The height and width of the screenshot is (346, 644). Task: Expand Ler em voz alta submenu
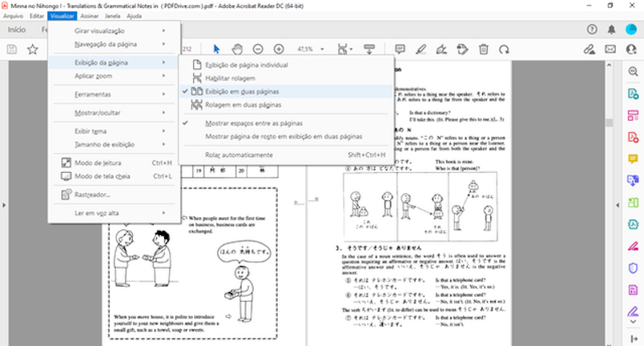click(114, 213)
